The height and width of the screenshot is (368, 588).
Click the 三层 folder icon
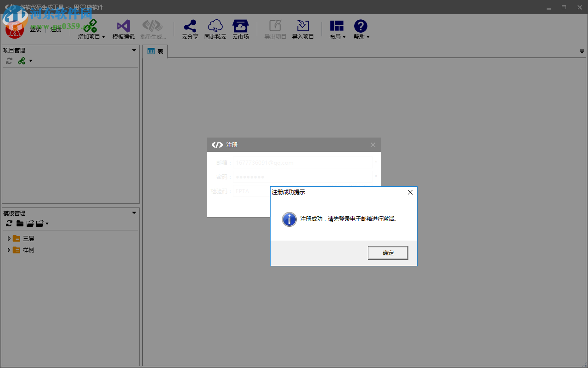pos(17,238)
